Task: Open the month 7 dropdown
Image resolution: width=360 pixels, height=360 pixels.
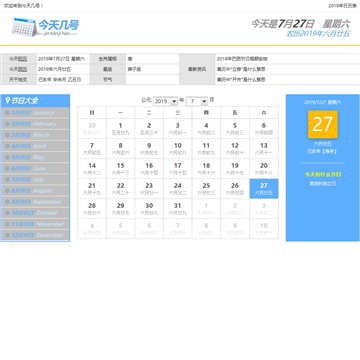Action: [197, 101]
